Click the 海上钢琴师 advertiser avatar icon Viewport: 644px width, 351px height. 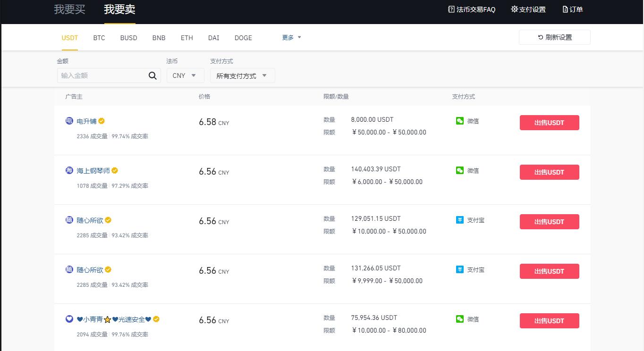click(69, 171)
